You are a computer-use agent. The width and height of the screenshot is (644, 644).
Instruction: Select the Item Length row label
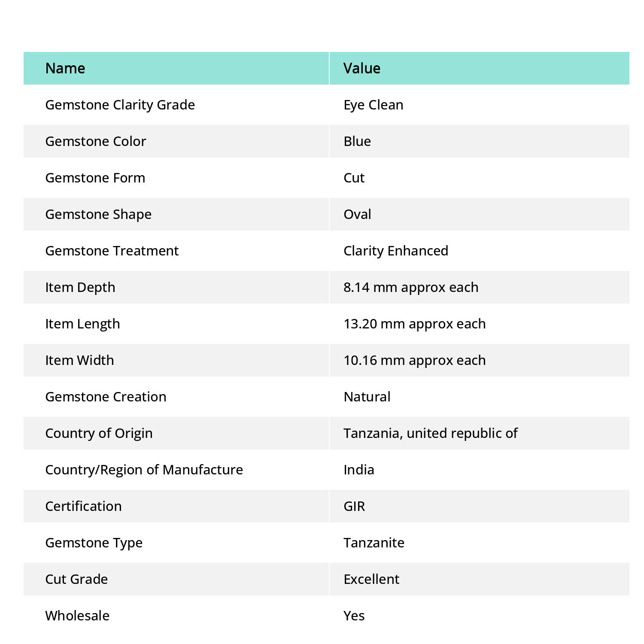(82, 324)
